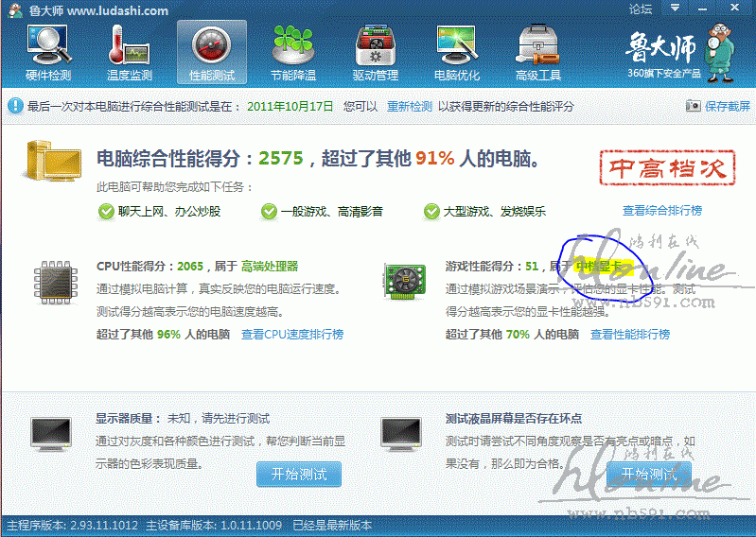Open the 硬件检测 hardware detection tab
The image size is (756, 537).
[x=48, y=53]
